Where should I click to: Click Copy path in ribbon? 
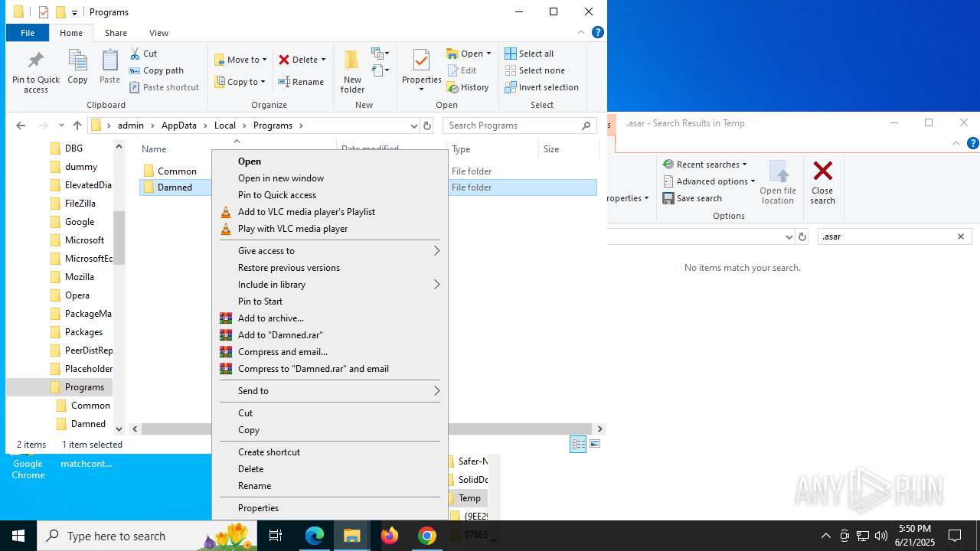[x=156, y=70]
